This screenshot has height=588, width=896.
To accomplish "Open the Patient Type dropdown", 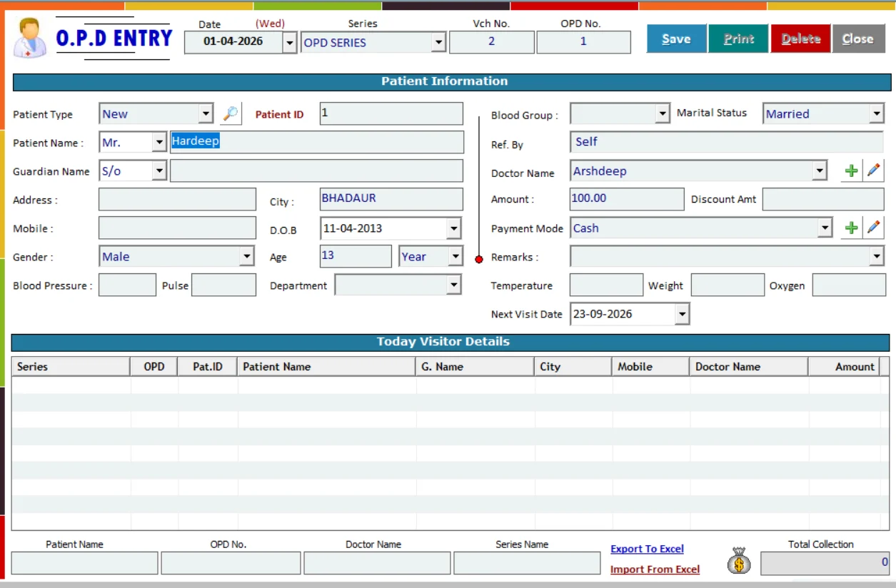I will (x=206, y=113).
